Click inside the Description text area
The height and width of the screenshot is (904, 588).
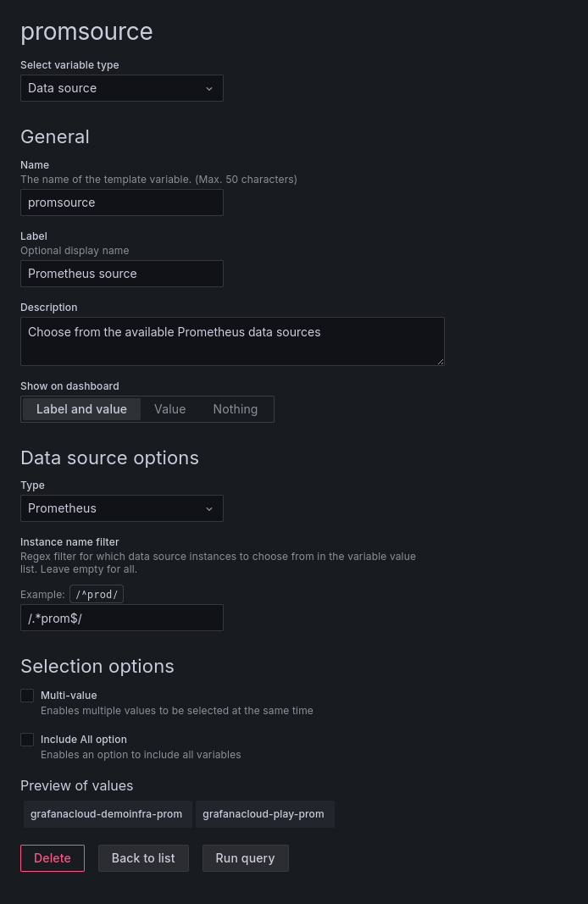[232, 341]
